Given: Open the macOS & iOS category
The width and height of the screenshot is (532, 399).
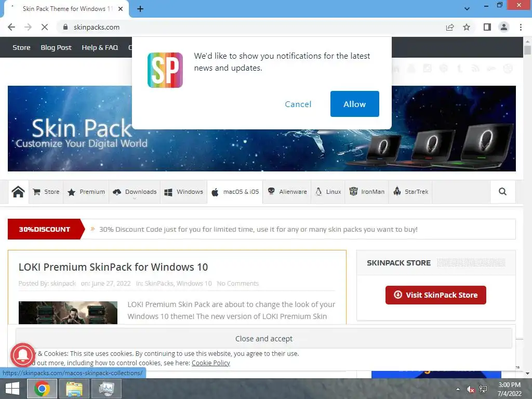Looking at the screenshot, I should [235, 192].
